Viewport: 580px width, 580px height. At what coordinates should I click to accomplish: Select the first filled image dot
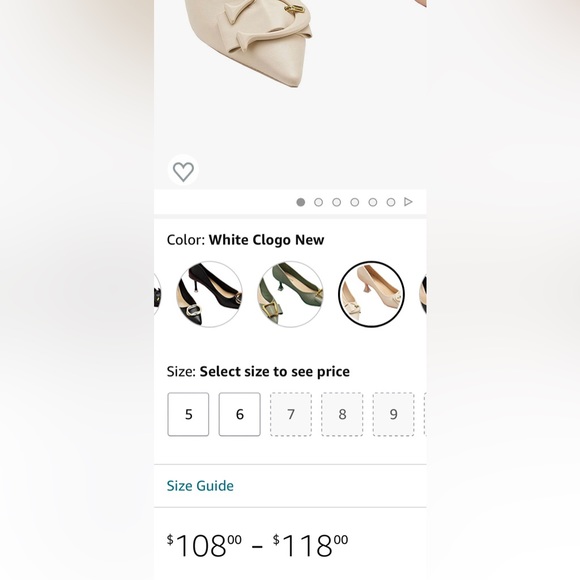[x=301, y=202]
